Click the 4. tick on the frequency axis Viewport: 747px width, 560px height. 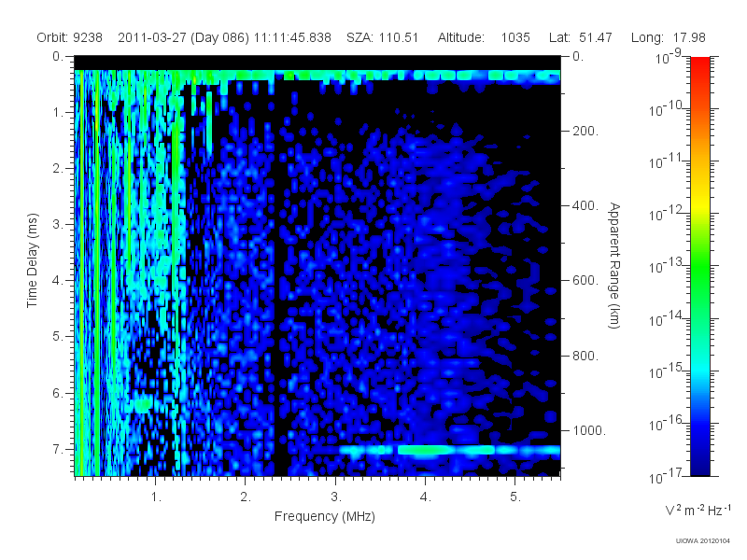pyautogui.click(x=426, y=497)
